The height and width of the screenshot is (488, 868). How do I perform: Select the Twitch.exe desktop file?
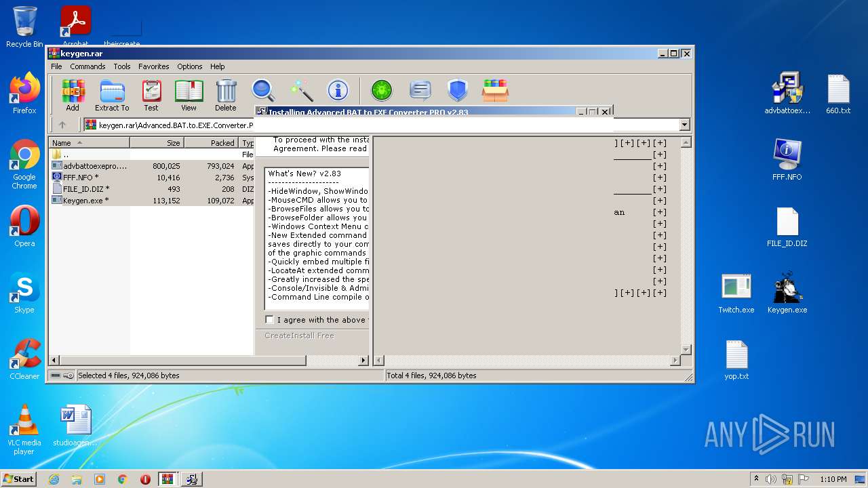coord(736,293)
